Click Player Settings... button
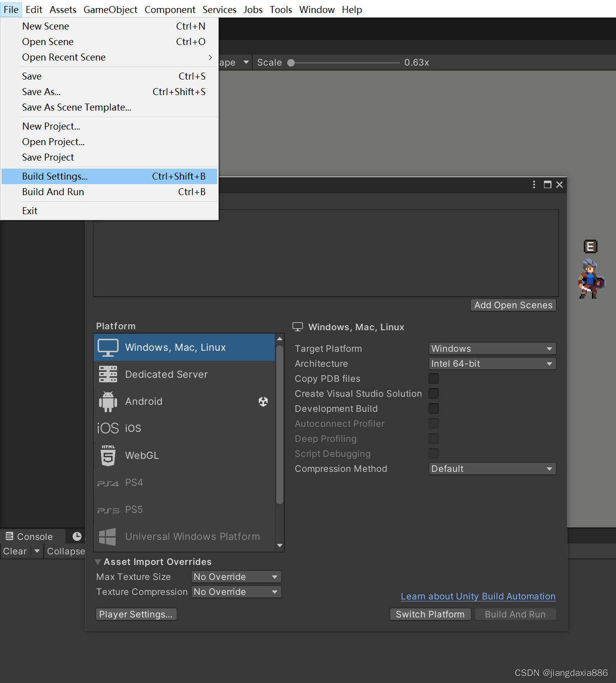Viewport: 616px width, 683px height. click(x=136, y=614)
